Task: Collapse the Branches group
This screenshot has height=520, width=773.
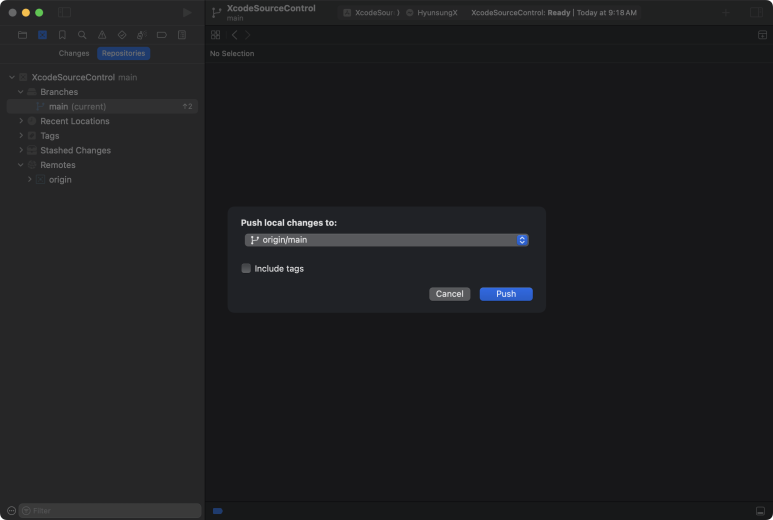Action: (x=21, y=92)
